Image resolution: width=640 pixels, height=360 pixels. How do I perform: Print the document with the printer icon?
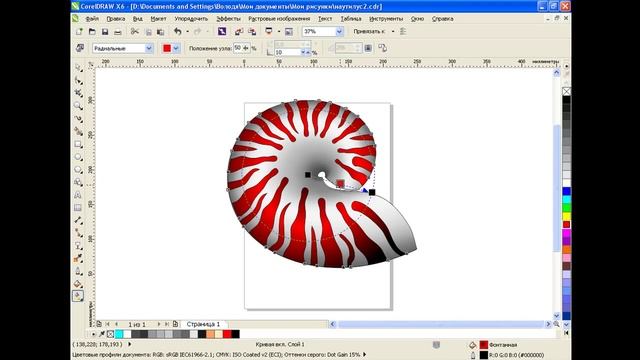pyautogui.click(x=118, y=31)
